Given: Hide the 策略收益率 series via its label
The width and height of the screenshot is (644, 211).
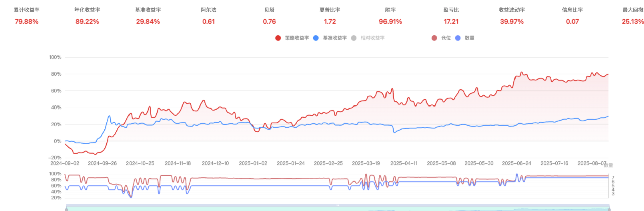Looking at the screenshot, I should coord(297,38).
